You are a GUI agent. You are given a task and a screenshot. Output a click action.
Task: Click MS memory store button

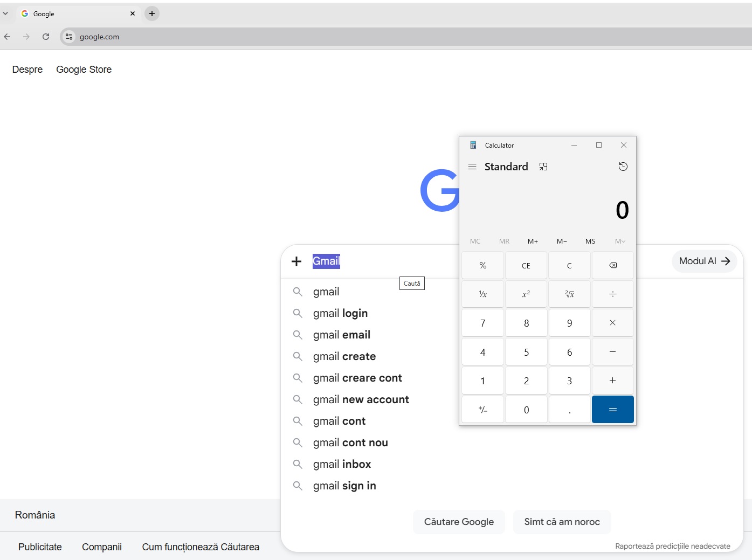tap(590, 241)
